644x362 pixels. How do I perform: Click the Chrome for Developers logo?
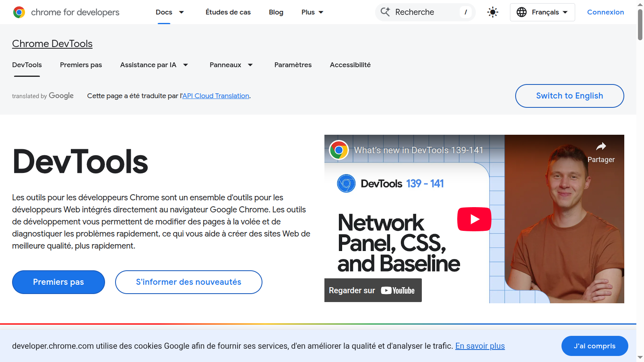(x=19, y=12)
